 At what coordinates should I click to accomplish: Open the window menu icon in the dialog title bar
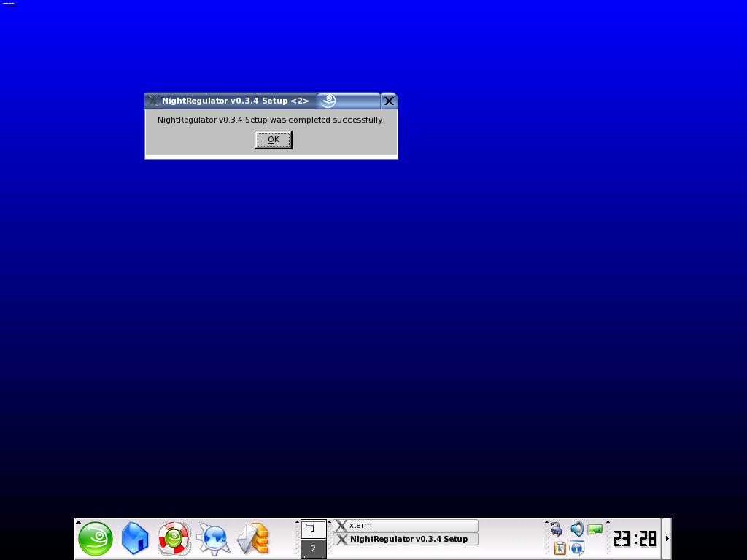point(152,101)
